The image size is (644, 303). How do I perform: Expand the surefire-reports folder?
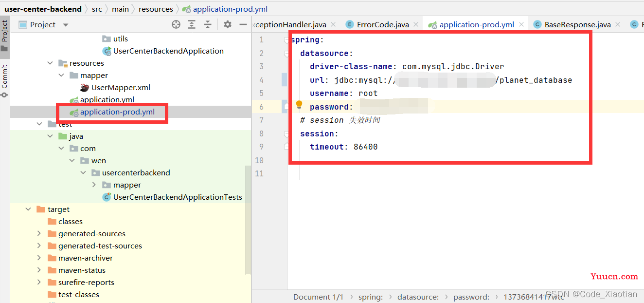pos(39,283)
